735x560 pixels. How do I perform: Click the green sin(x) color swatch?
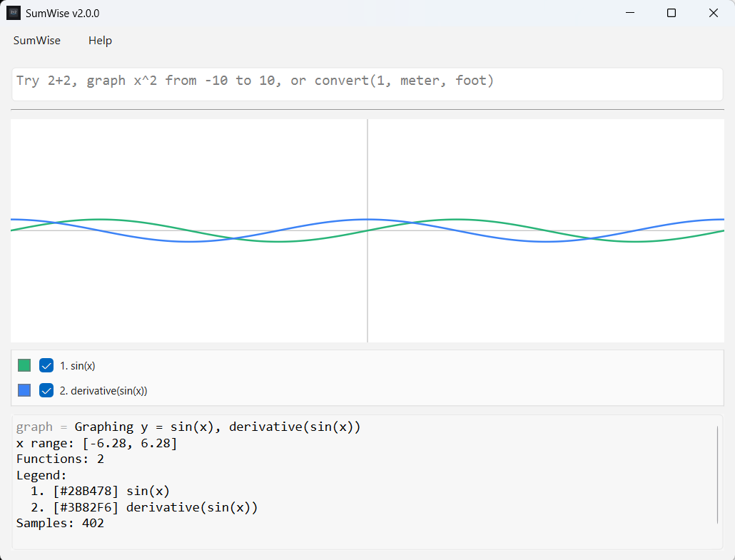pyautogui.click(x=24, y=365)
